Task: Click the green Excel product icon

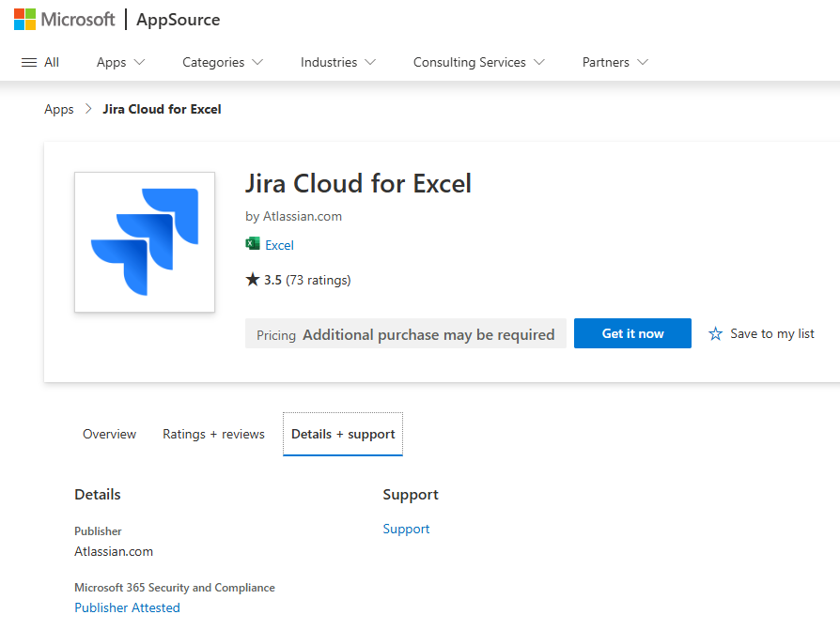Action: (253, 244)
